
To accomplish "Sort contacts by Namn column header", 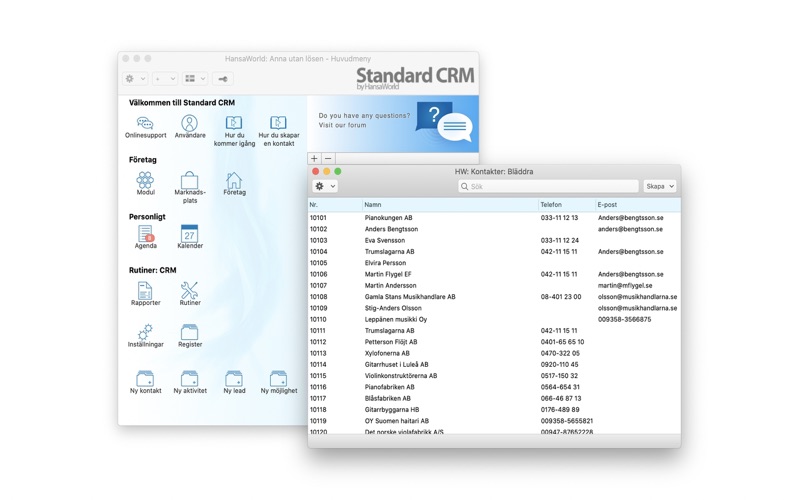I will click(450, 205).
